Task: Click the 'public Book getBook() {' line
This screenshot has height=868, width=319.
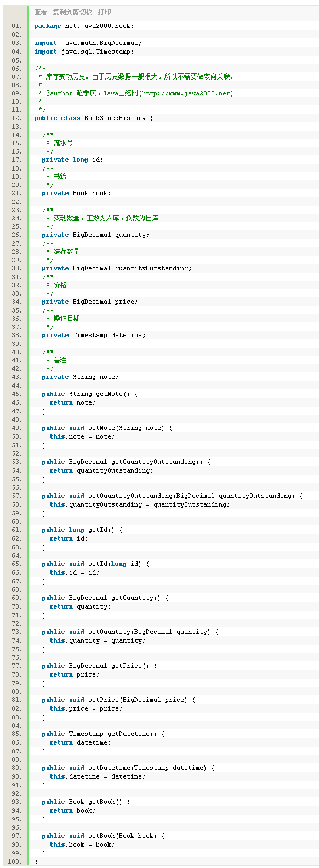Action: [86, 802]
